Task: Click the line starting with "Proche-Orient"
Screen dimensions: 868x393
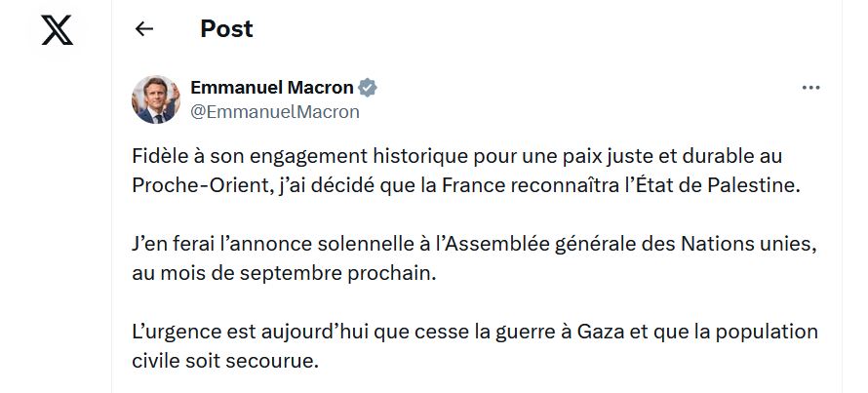Action: tap(464, 185)
